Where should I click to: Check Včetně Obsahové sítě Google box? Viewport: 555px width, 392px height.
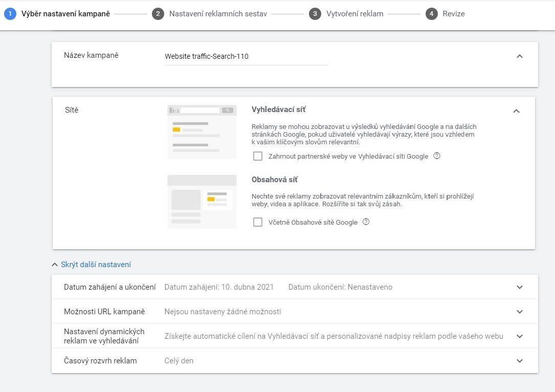[258, 222]
